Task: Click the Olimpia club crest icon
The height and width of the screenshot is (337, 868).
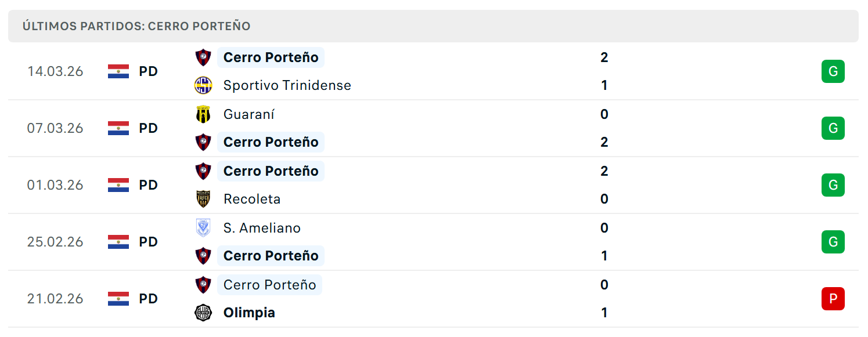Action: 203,313
